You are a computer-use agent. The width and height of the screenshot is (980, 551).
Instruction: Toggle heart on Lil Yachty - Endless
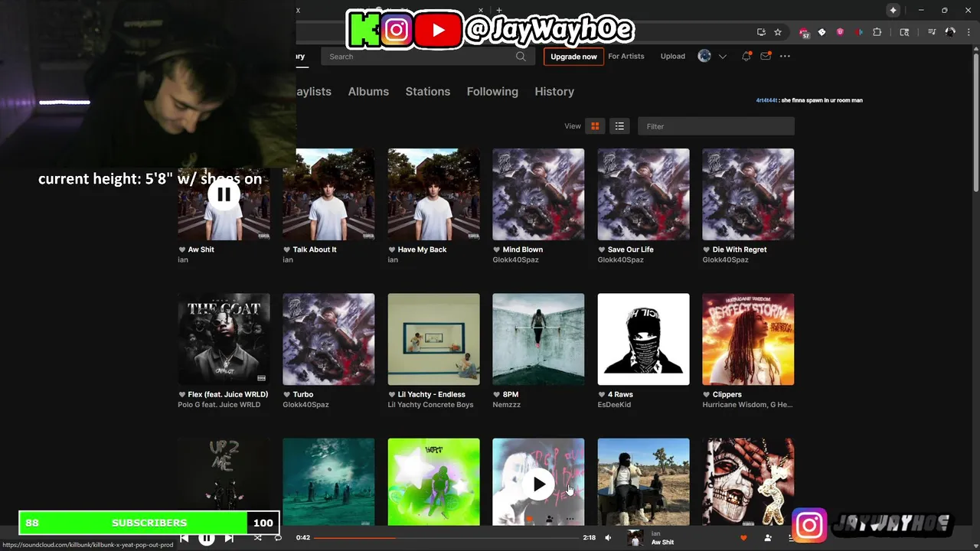[391, 394]
